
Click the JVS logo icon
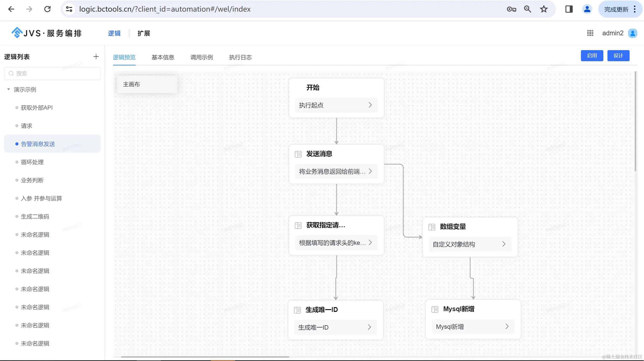coord(17,32)
